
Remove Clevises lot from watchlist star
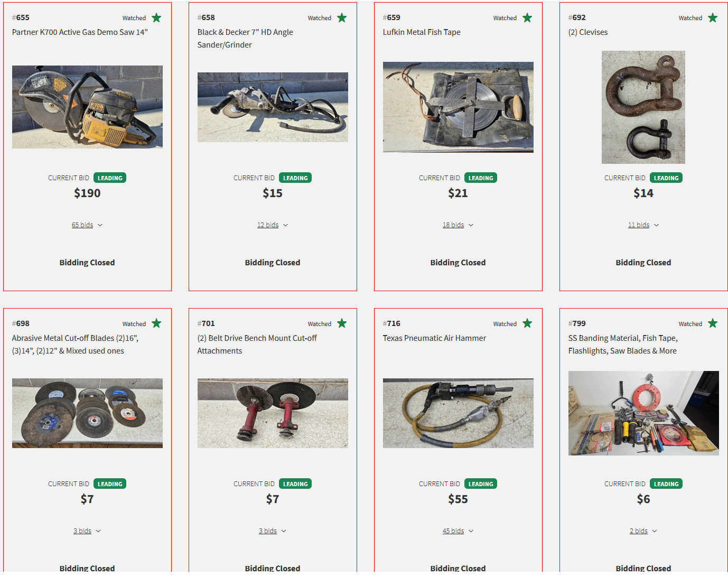(713, 18)
